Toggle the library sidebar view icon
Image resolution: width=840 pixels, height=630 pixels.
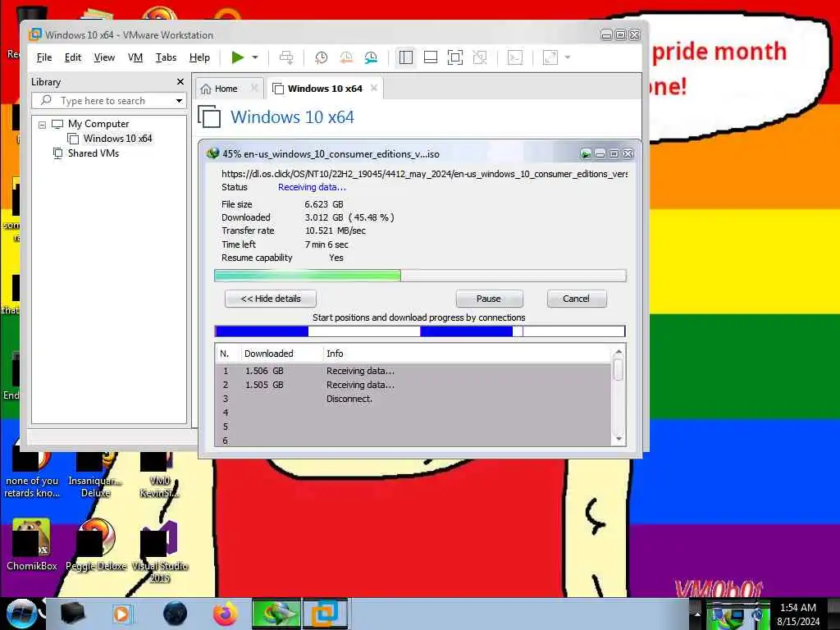[405, 57]
